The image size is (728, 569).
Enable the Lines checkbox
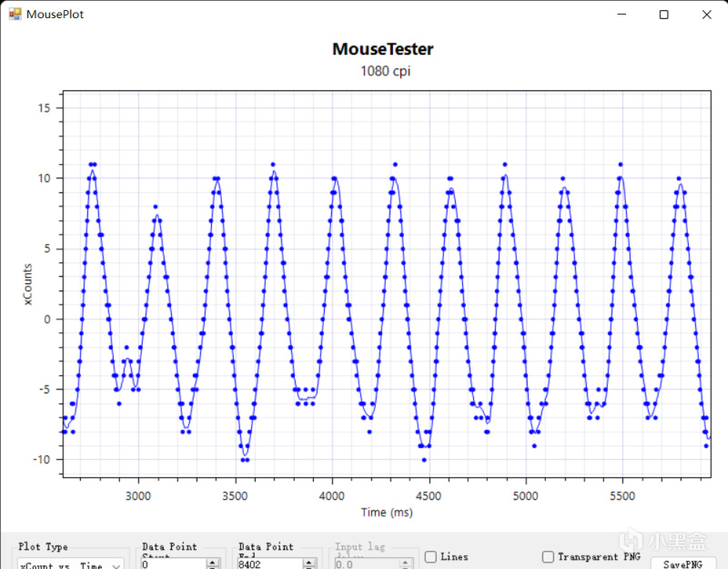[430, 556]
